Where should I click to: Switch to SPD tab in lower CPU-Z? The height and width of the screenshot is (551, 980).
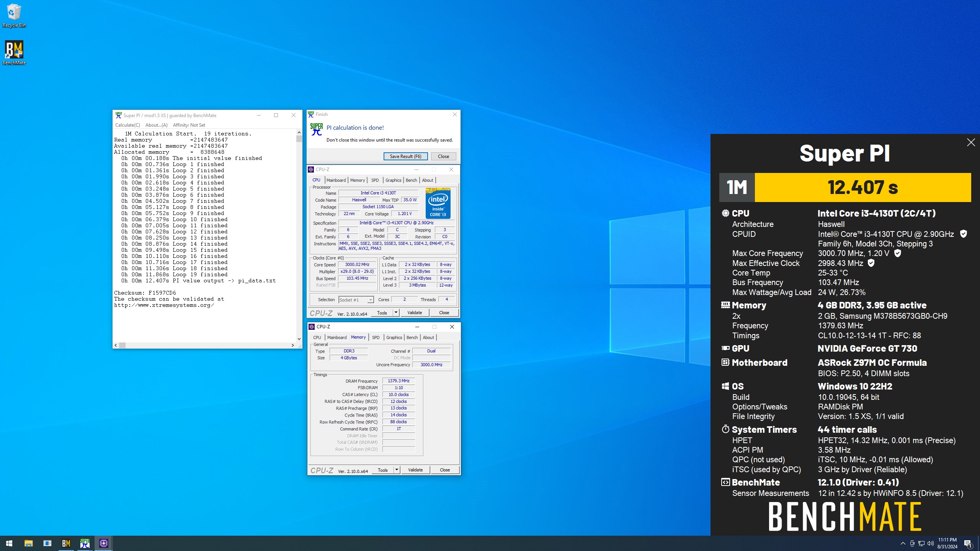point(376,337)
